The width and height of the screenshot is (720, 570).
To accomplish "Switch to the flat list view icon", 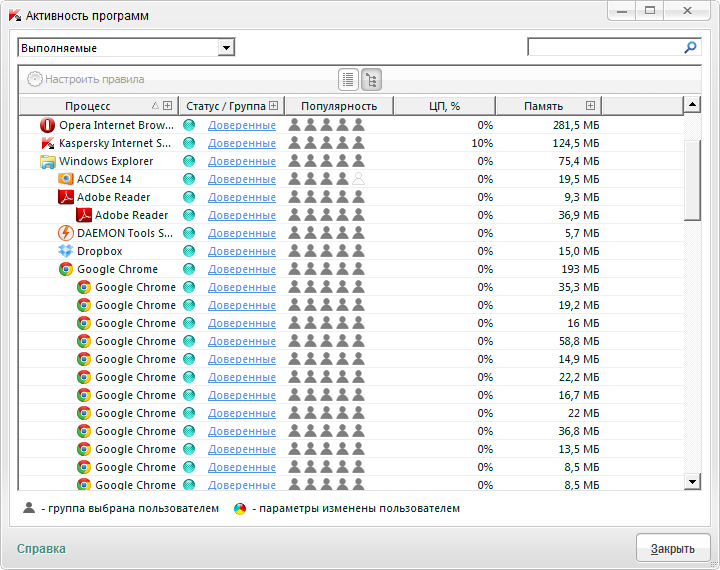I will [x=349, y=79].
